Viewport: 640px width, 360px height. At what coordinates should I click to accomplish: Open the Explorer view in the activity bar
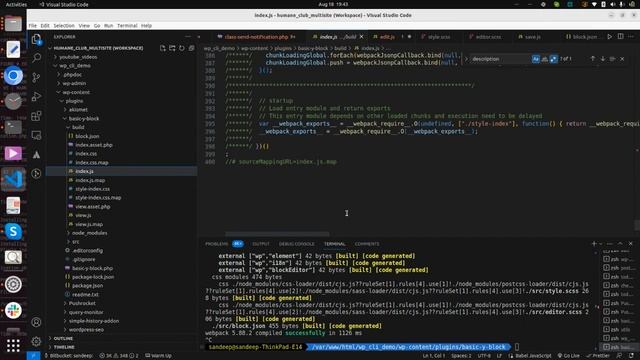click(36, 39)
